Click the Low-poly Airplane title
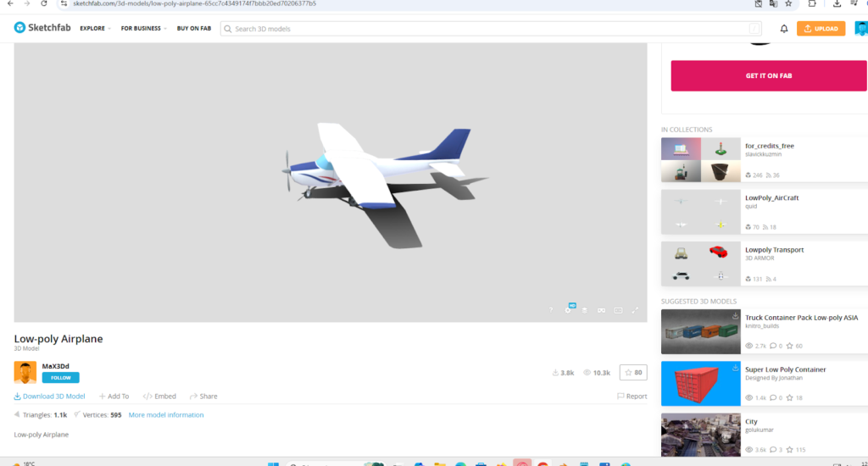The height and width of the screenshot is (466, 868). 58,339
